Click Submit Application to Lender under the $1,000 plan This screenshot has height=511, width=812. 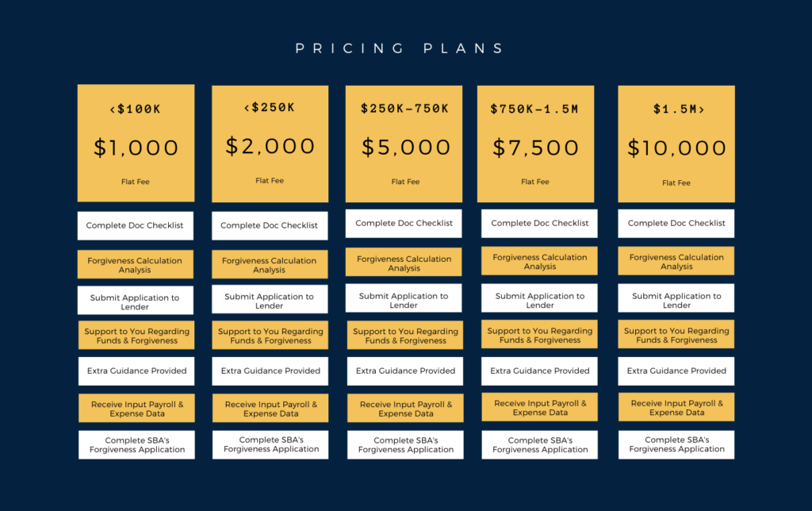click(135, 300)
